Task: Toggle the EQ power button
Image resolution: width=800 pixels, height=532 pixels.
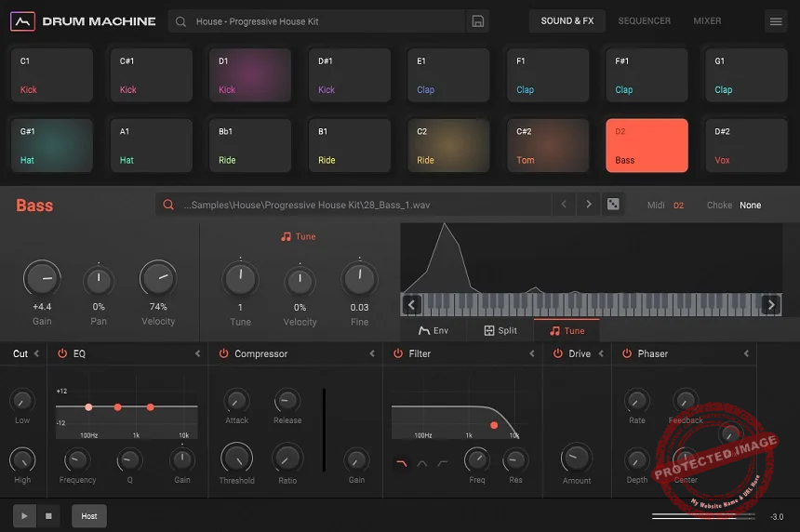Action: (62, 353)
